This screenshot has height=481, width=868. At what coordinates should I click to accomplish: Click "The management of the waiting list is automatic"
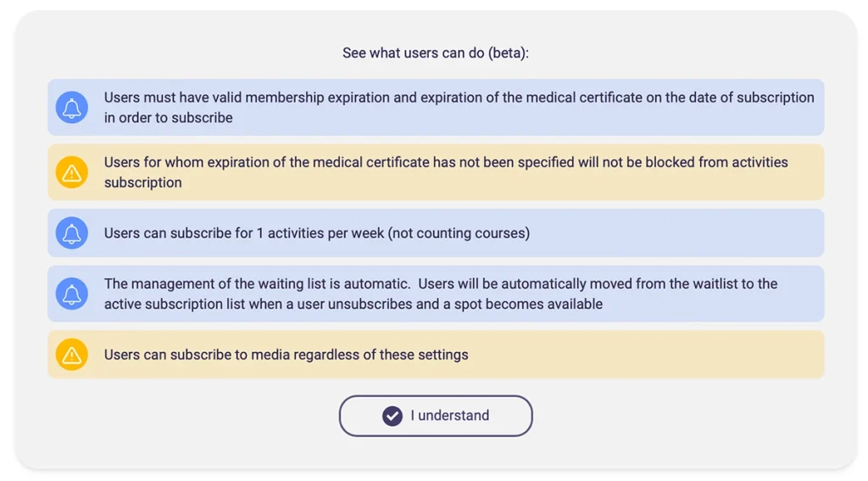(x=256, y=284)
